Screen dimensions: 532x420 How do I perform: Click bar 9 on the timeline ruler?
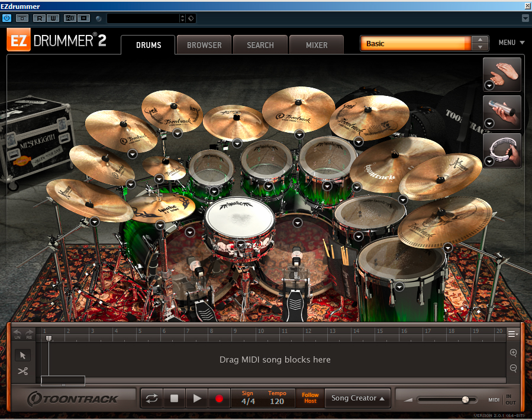[235, 331]
